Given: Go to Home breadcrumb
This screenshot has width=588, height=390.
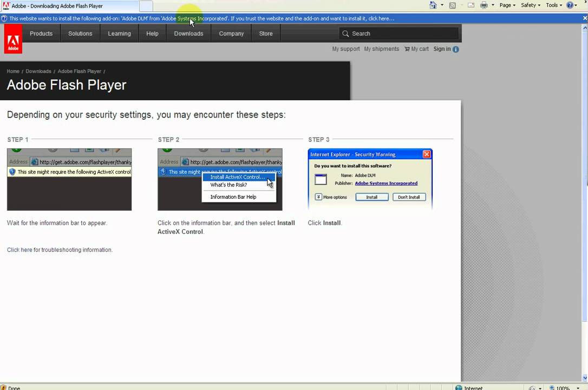Looking at the screenshot, I should coord(13,71).
